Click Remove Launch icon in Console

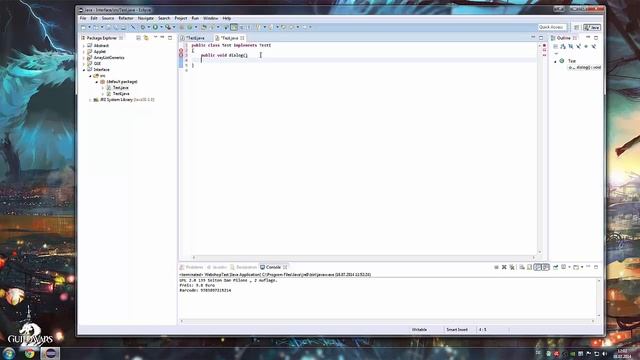pos(504,267)
